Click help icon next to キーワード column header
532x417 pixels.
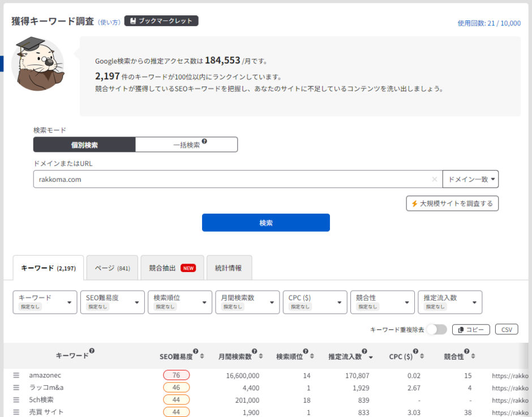[x=92, y=351]
